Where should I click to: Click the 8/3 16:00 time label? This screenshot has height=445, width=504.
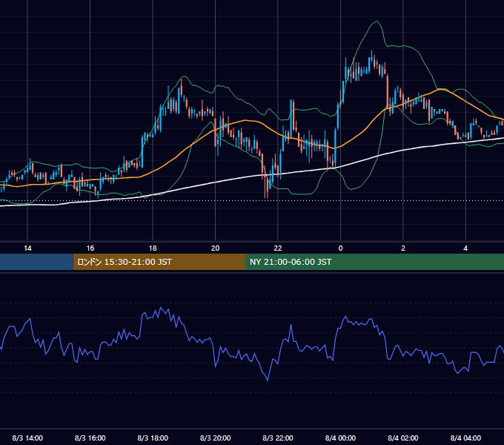(x=90, y=438)
